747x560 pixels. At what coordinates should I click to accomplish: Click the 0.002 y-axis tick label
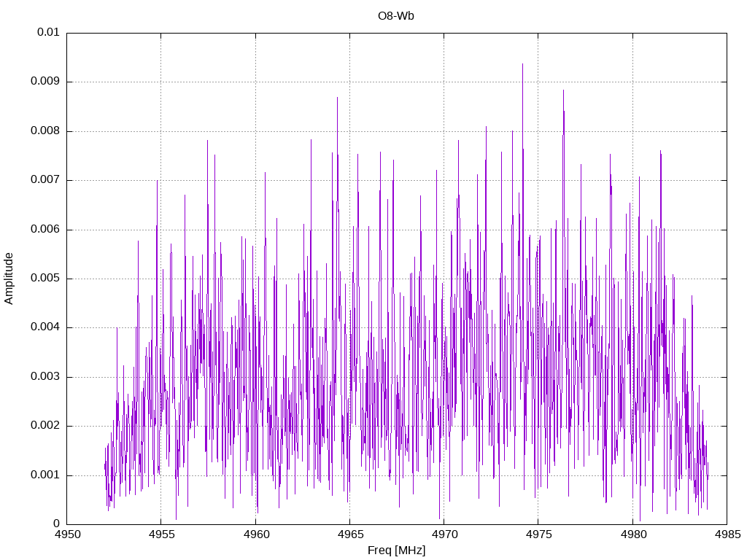click(45, 426)
